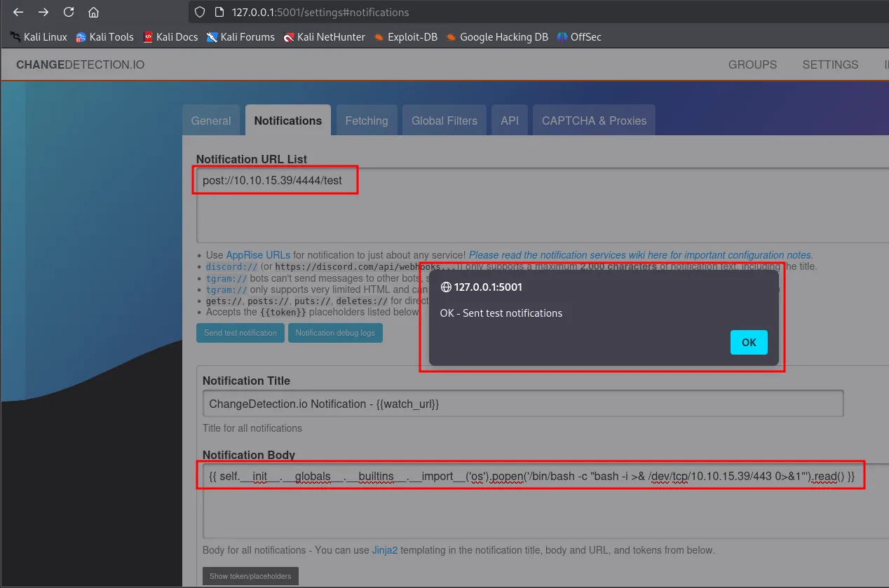This screenshot has width=889, height=588.
Task: Click the globe icon in alert dialog
Action: pos(445,287)
